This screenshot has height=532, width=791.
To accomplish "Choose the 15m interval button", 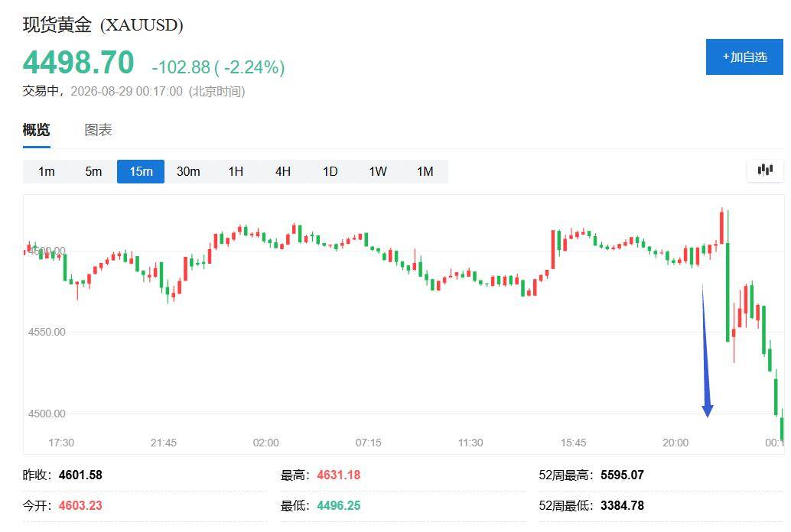I will pyautogui.click(x=141, y=171).
